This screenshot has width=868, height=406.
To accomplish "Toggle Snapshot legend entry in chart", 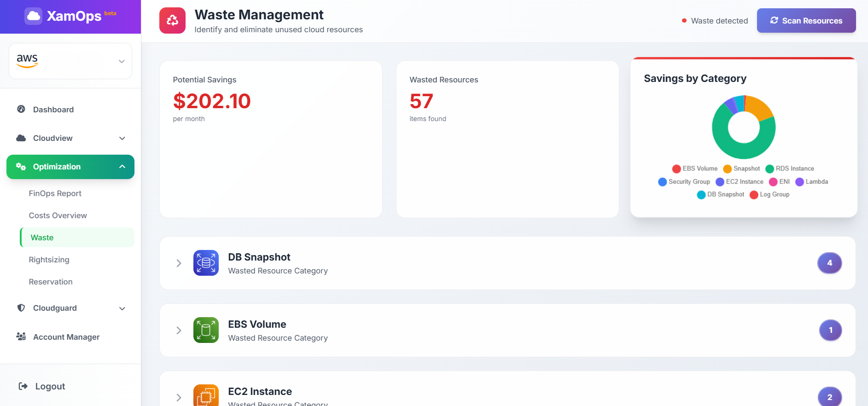I will click(x=741, y=168).
